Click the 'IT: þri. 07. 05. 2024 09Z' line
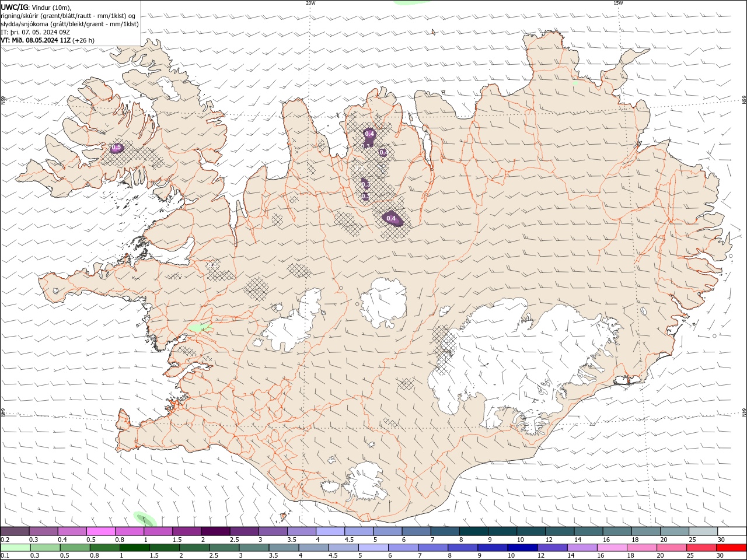This screenshot has width=747, height=560. tap(36, 32)
